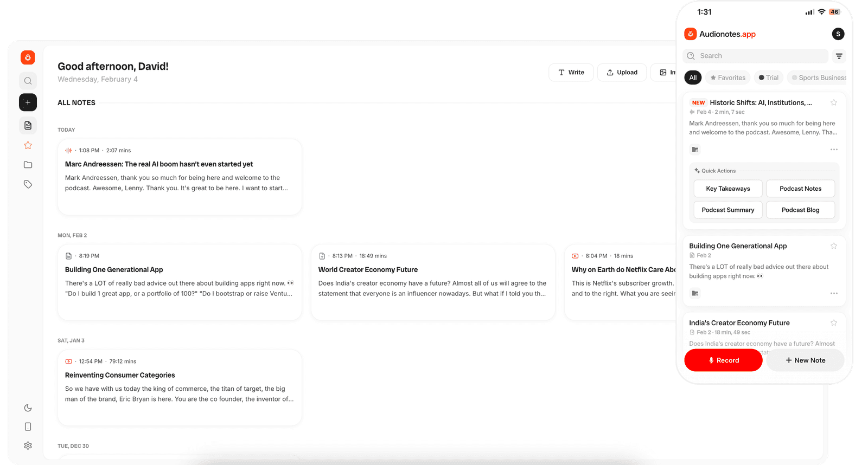Open tags icon in desktop sidebar
Image resolution: width=868 pixels, height=465 pixels.
coord(28,184)
